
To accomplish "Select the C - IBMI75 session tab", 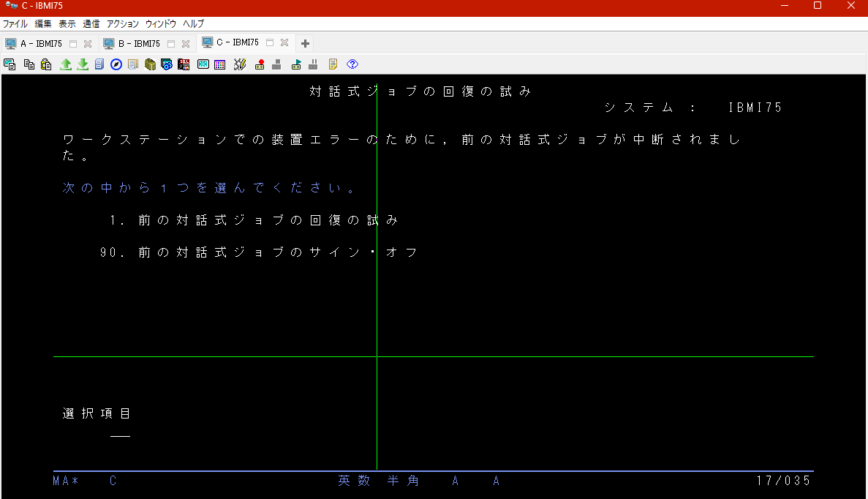I will pos(238,42).
